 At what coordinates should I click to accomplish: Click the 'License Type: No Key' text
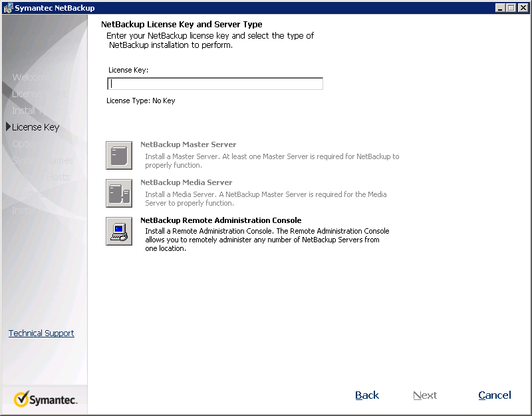point(141,101)
